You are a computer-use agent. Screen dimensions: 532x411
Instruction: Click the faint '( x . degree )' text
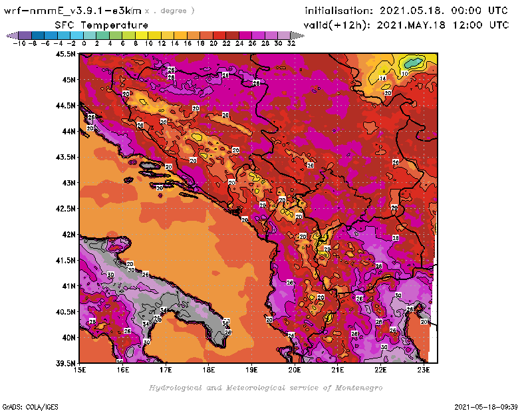164,11
